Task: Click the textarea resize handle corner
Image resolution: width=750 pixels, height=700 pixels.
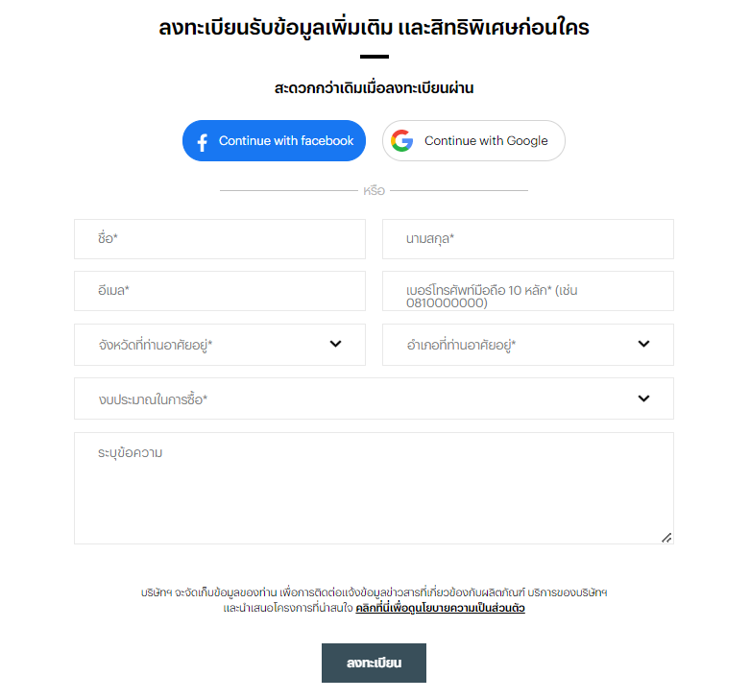Action: click(666, 538)
